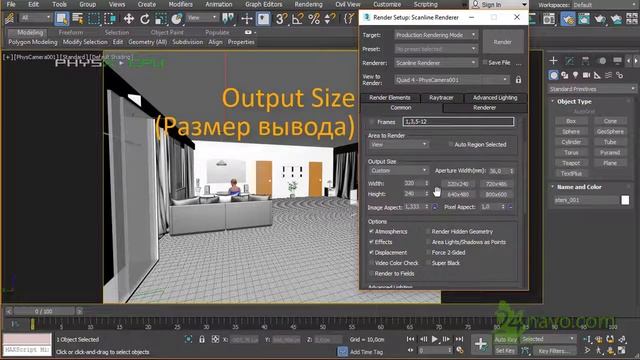This screenshot has width=640, height=360.
Task: Disable the Atmospherics option
Action: (x=371, y=231)
